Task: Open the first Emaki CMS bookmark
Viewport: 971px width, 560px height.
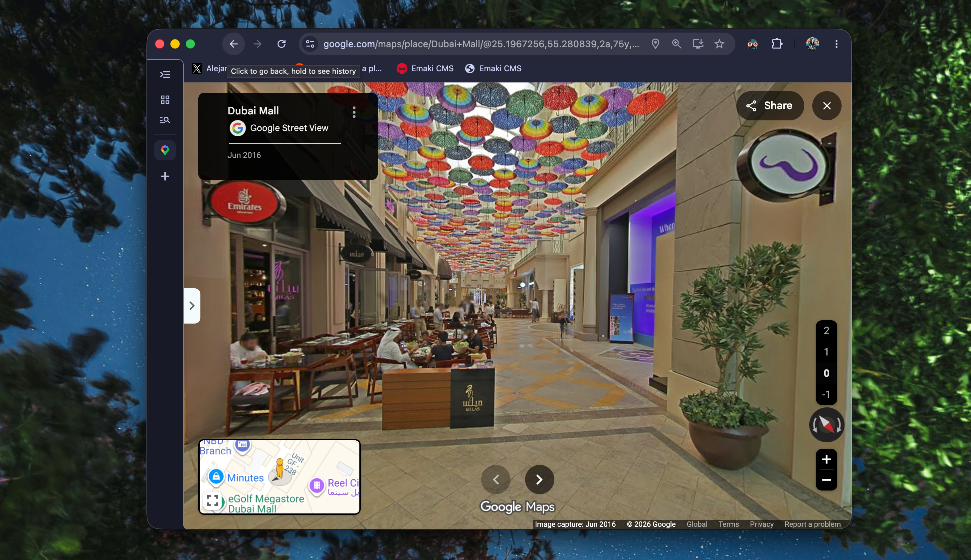Action: coord(425,69)
